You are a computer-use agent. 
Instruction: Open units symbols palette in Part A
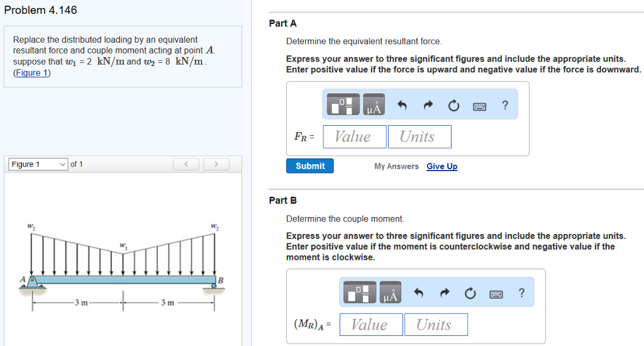click(372, 106)
